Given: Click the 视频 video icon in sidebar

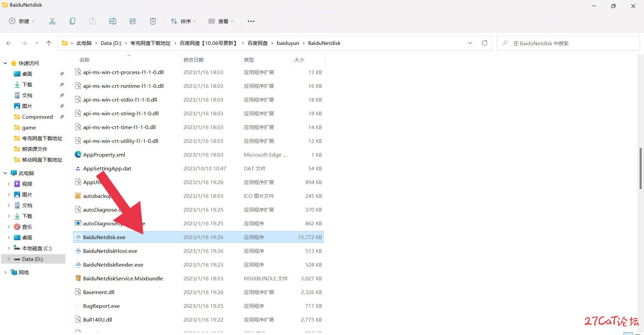Looking at the screenshot, I should tap(17, 184).
